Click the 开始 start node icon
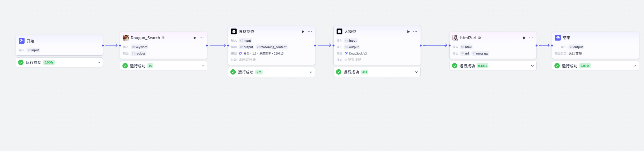 click(21, 41)
